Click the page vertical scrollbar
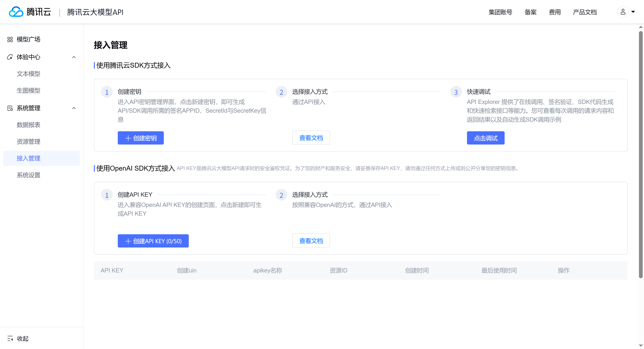Screen dimensions: 644x349 [x=640, y=155]
